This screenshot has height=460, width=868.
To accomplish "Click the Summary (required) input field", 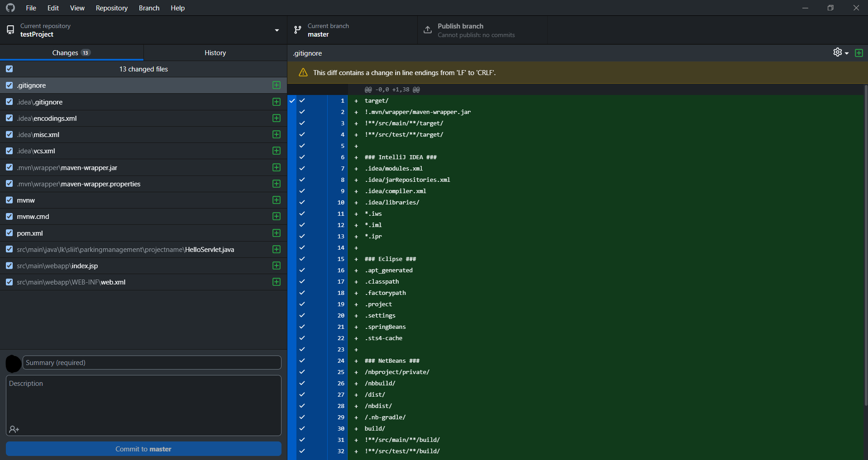I will [152, 363].
